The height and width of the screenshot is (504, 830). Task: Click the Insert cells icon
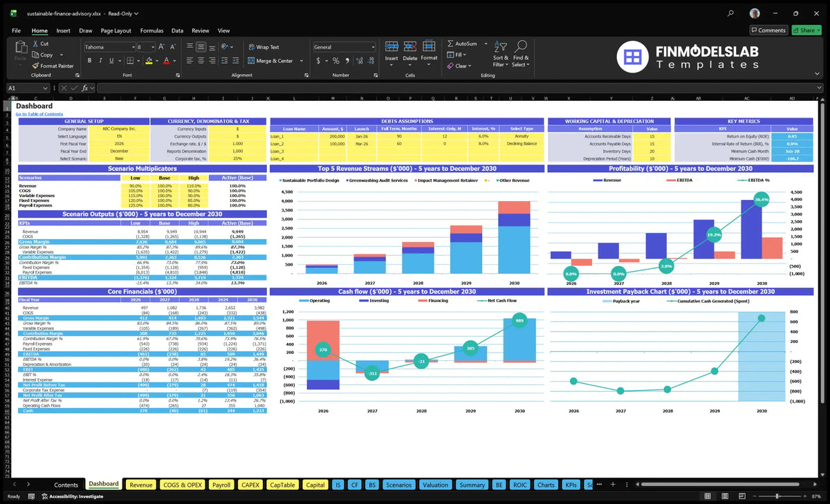point(391,47)
